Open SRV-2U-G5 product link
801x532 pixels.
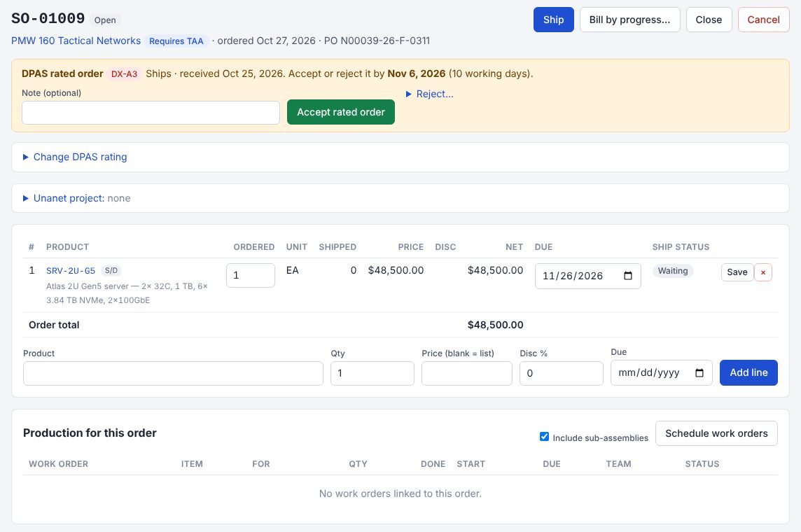point(71,271)
